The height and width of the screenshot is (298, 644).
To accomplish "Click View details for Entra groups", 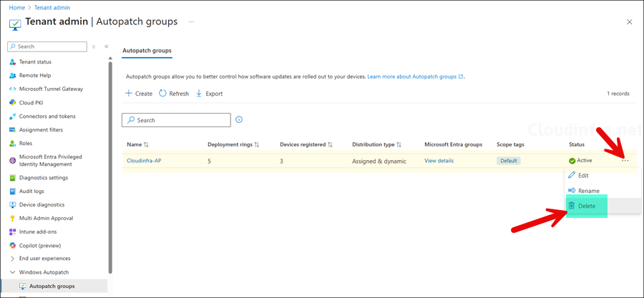I will coord(439,161).
